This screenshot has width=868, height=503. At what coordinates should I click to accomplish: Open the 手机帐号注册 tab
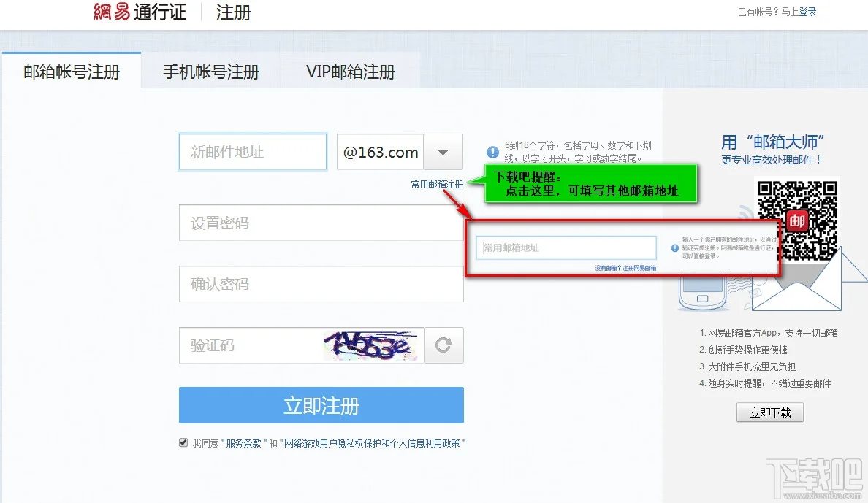(x=211, y=72)
